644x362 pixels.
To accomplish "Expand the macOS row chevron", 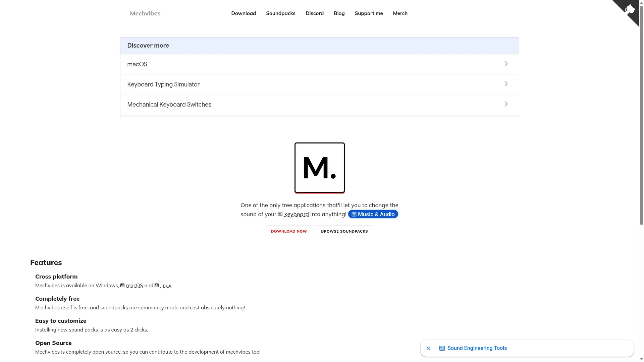I will [506, 64].
